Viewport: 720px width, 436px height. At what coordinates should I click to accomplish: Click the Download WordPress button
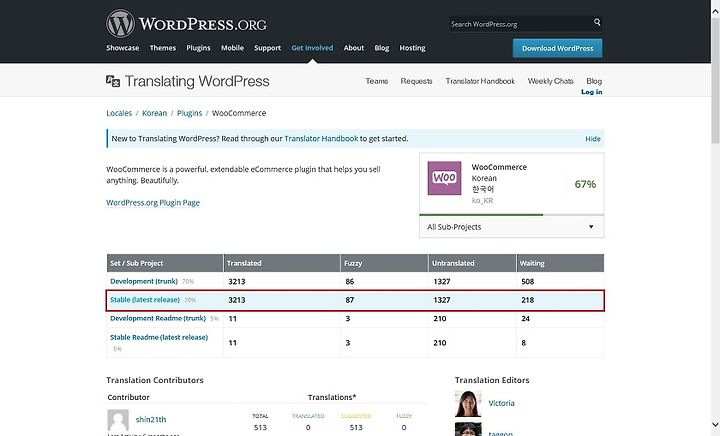[557, 48]
